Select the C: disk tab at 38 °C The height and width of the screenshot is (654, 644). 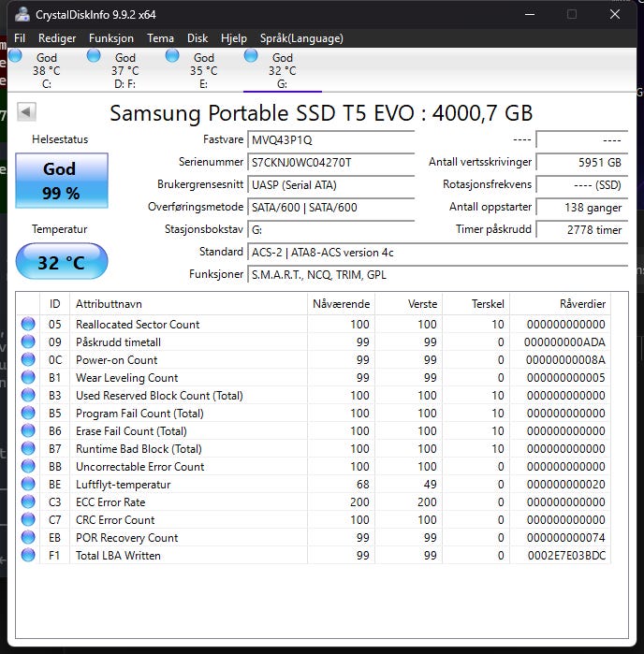pyautogui.click(x=47, y=70)
